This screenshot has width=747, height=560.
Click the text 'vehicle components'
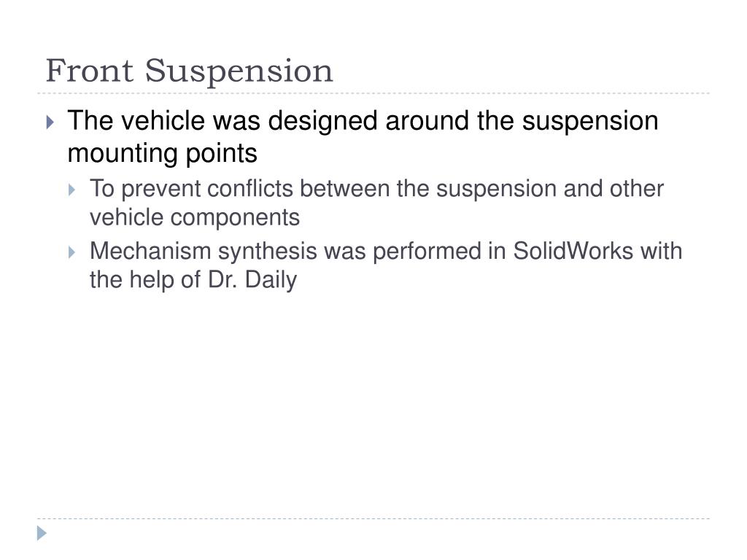(195, 218)
